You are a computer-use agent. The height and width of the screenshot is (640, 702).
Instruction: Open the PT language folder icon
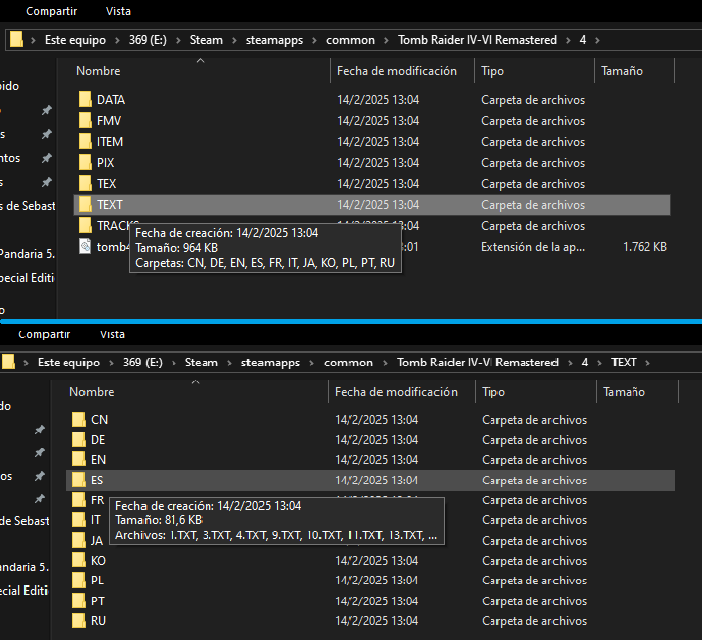tap(79, 601)
